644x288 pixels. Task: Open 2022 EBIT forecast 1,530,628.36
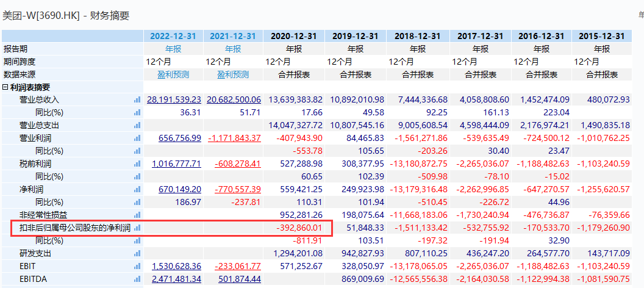[177, 266]
